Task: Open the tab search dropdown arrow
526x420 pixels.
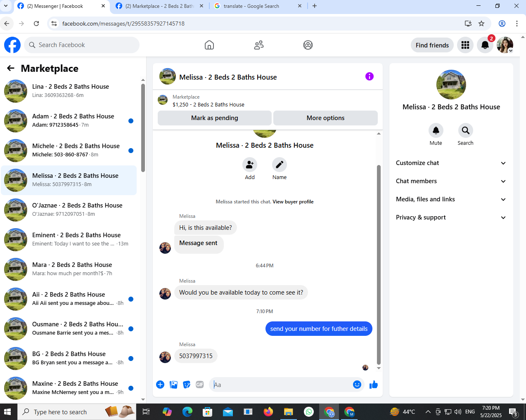Action: [x=5, y=6]
